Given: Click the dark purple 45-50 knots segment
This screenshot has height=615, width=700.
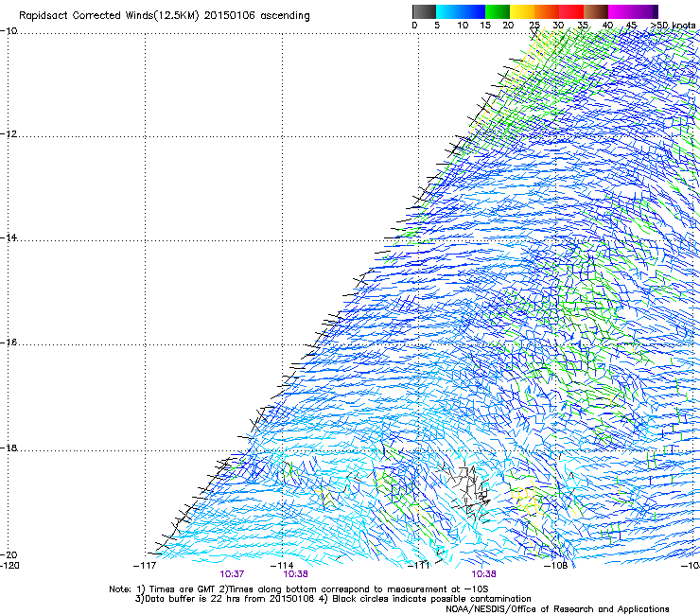Looking at the screenshot, I should 645,11.
